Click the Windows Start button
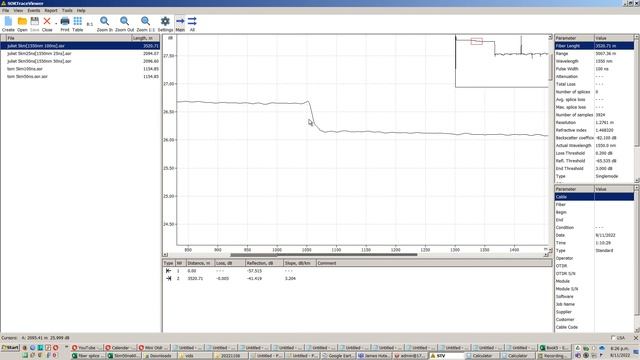The image size is (640, 360). (x=10, y=348)
